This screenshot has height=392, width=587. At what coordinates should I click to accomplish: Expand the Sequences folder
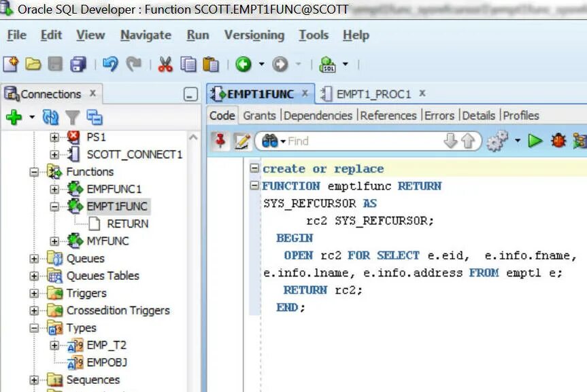click(x=34, y=380)
